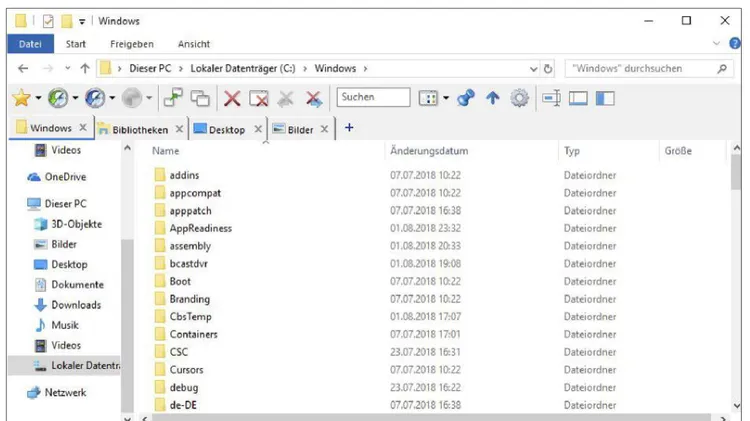This screenshot has height=421, width=750.
Task: Click the refresh button in address bar
Action: coord(548,69)
